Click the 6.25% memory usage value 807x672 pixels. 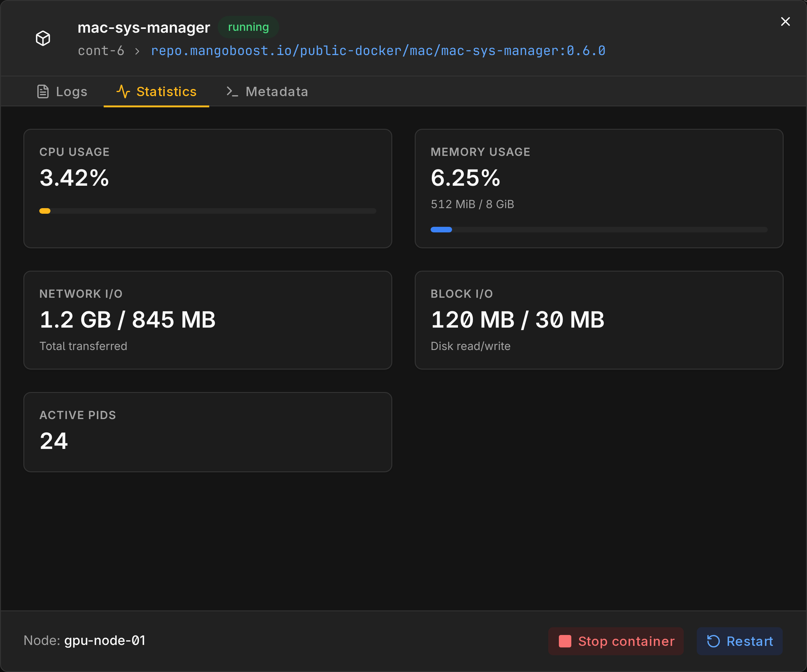point(465,178)
